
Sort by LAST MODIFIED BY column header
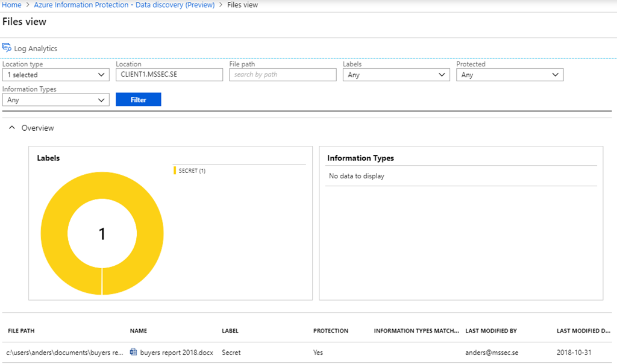(x=491, y=331)
